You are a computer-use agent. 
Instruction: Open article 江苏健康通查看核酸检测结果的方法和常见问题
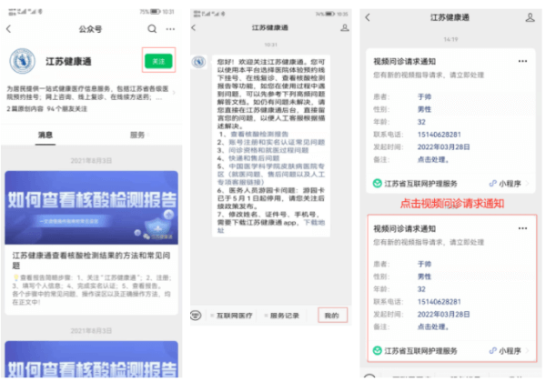(91, 260)
